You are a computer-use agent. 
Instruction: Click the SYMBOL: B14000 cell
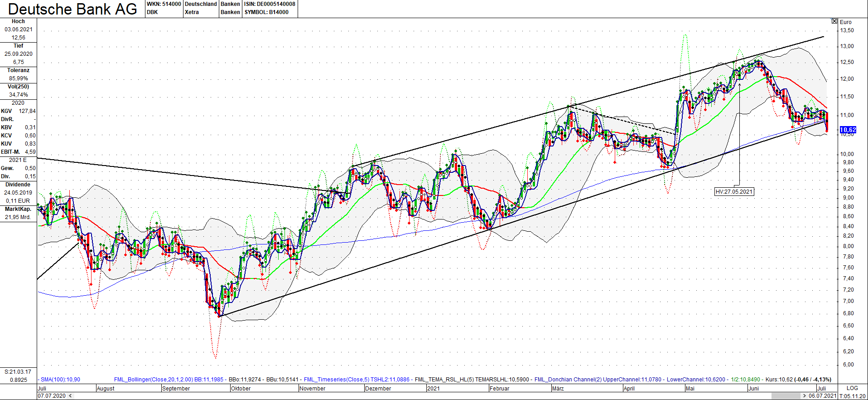pyautogui.click(x=266, y=12)
